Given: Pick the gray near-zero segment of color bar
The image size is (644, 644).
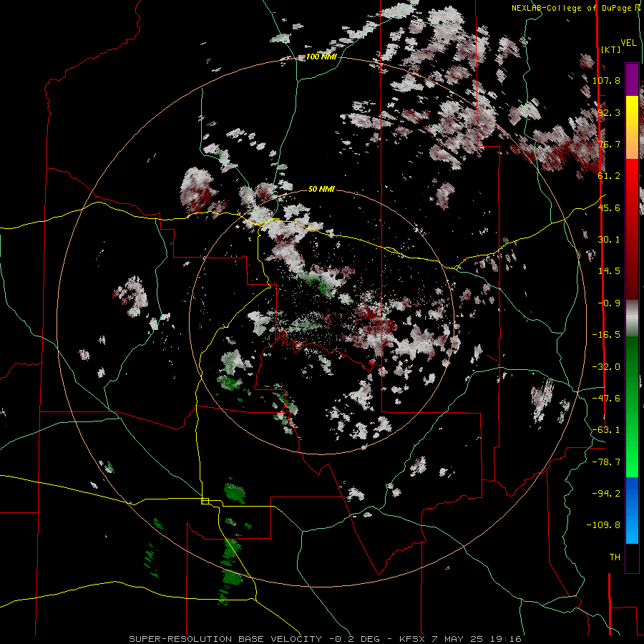Looking at the screenshot, I should click(632, 318).
